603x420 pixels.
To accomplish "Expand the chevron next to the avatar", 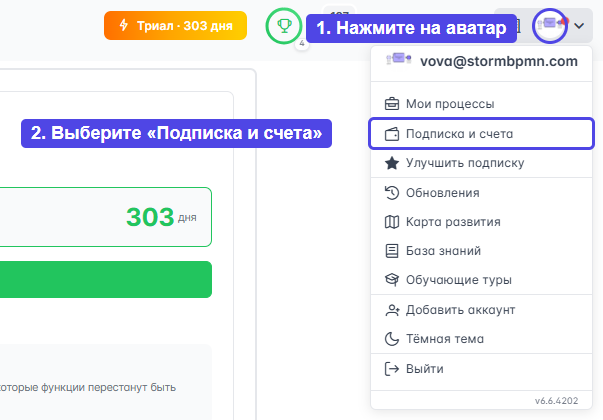I will point(580,26).
